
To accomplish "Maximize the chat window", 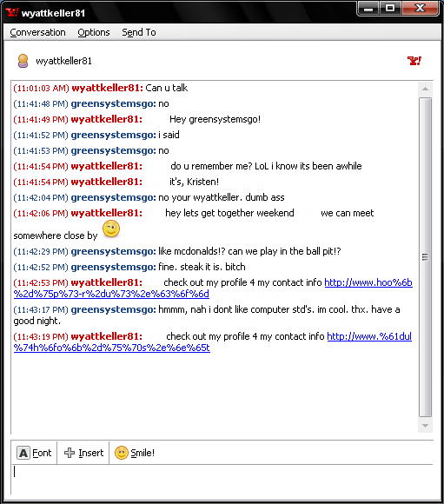I will [390, 8].
